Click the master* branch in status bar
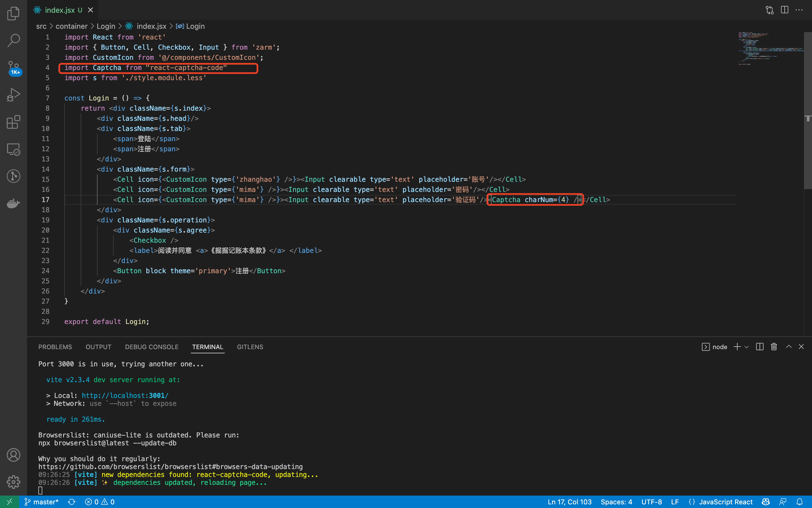This screenshot has width=812, height=508. pos(42,502)
